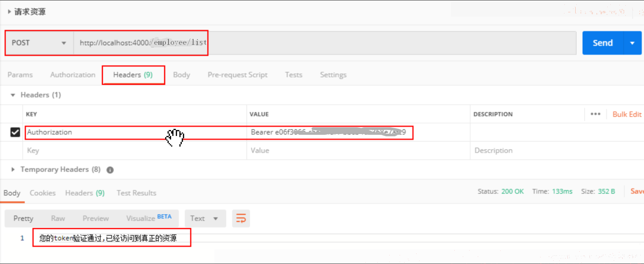Select the Raw view mode

58,218
